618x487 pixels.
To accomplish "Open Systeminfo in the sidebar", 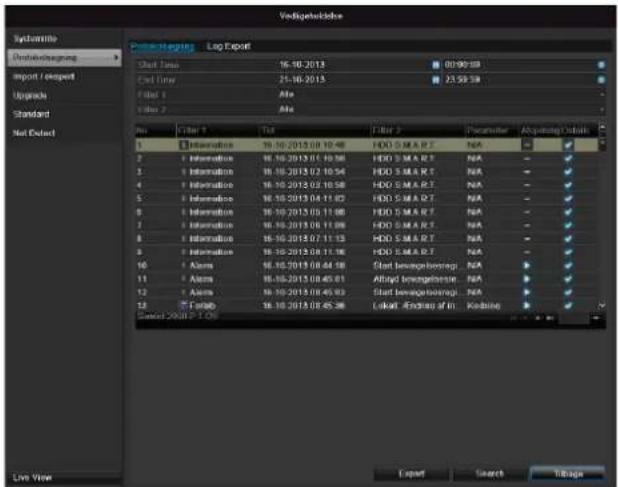I will pos(35,39).
